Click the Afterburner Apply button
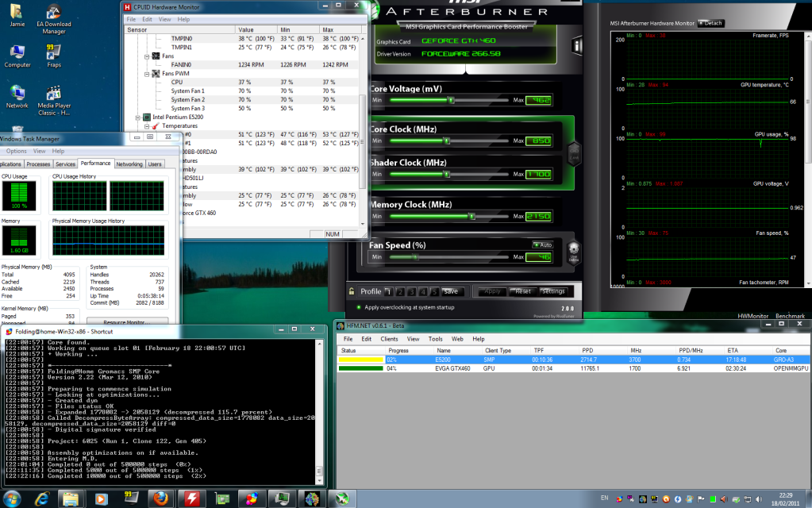812x508 pixels. 492,291
